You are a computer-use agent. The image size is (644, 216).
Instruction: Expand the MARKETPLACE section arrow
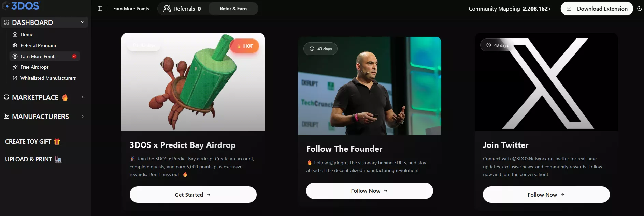coord(82,97)
